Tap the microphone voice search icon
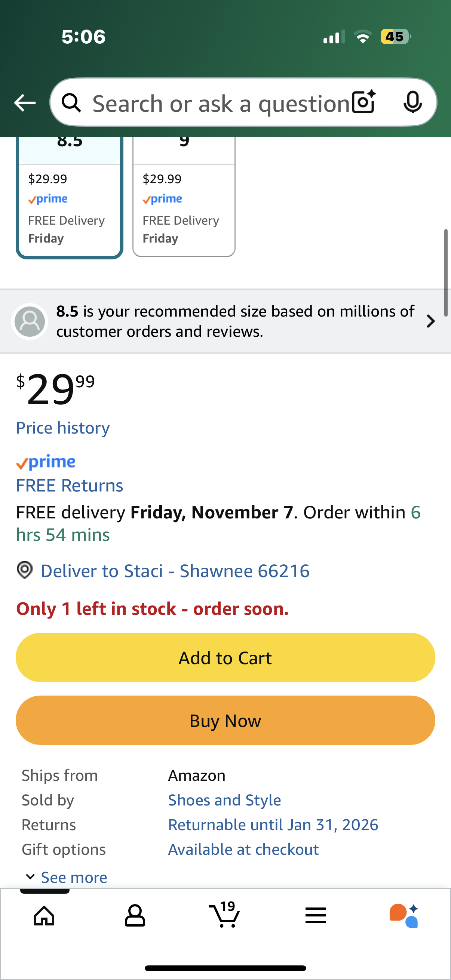Viewport: 451px width, 980px height. [412, 102]
